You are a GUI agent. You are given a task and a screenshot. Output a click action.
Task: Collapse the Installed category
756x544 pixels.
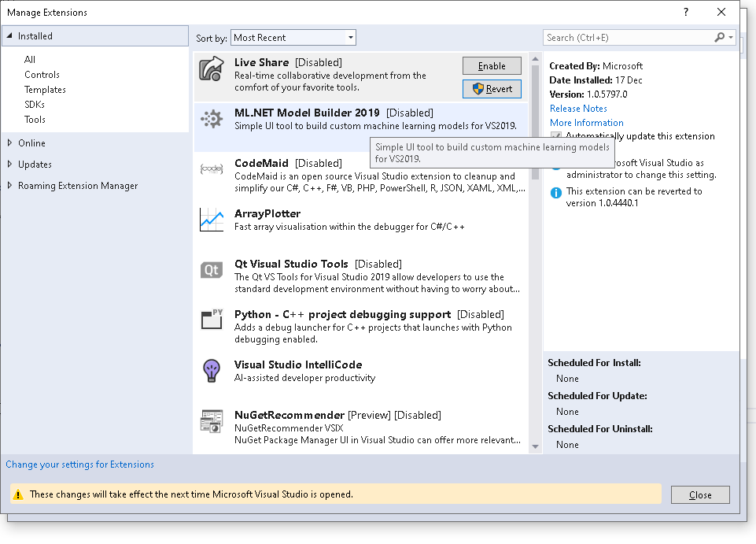(9, 35)
